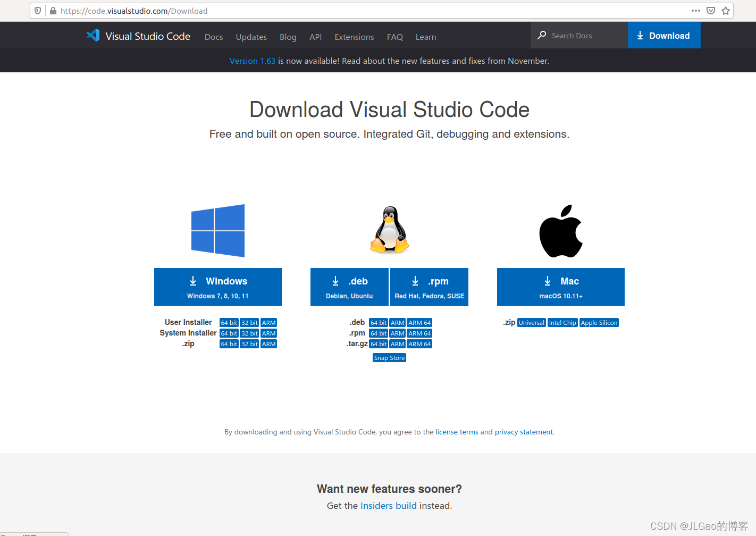Click the blue Download button in header
Image resolution: width=756 pixels, height=536 pixels.
(664, 36)
